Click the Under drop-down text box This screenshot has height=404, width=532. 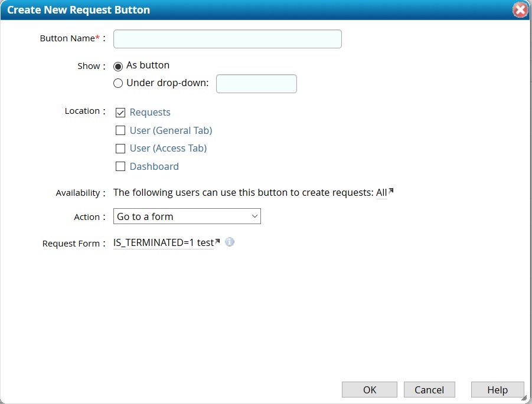coord(256,83)
